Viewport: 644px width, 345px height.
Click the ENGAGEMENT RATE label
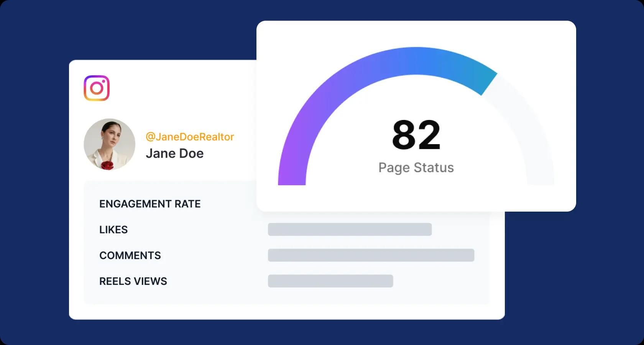[x=150, y=204]
